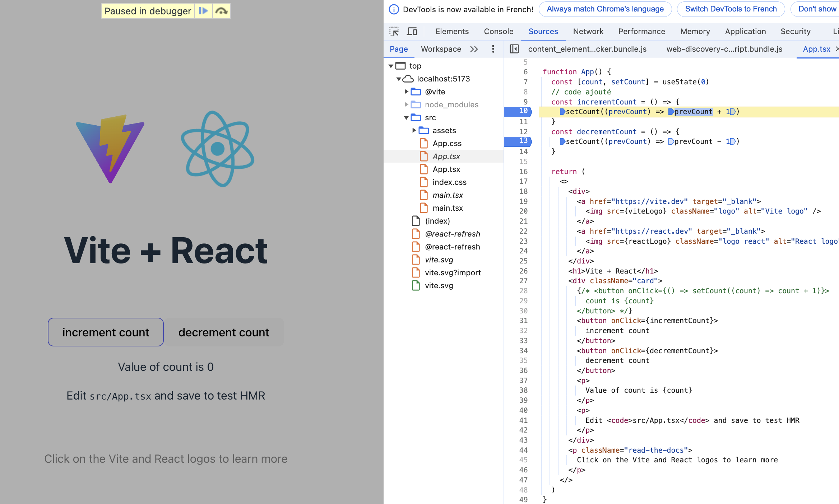The height and width of the screenshot is (504, 839).
Task: Click the React logo
Action: click(x=217, y=149)
